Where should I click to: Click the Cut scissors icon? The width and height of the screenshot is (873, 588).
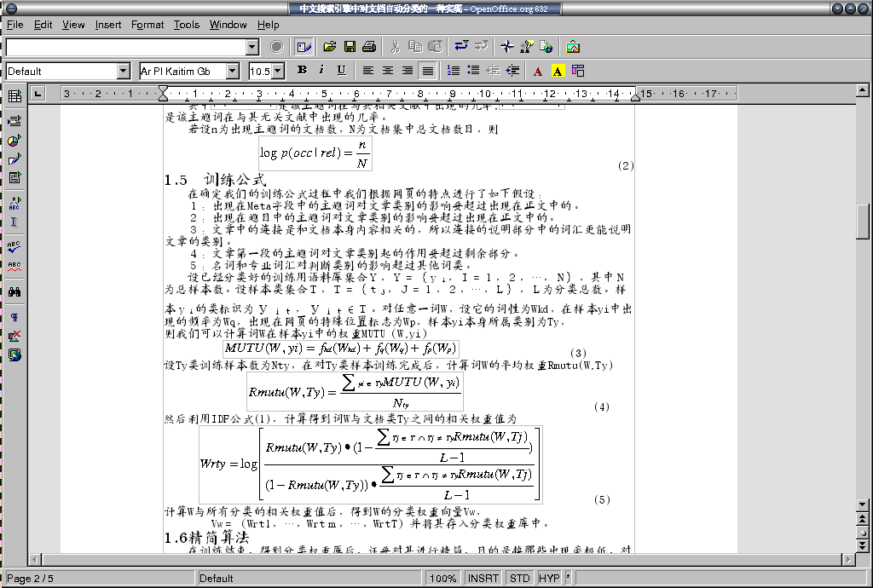[396, 47]
